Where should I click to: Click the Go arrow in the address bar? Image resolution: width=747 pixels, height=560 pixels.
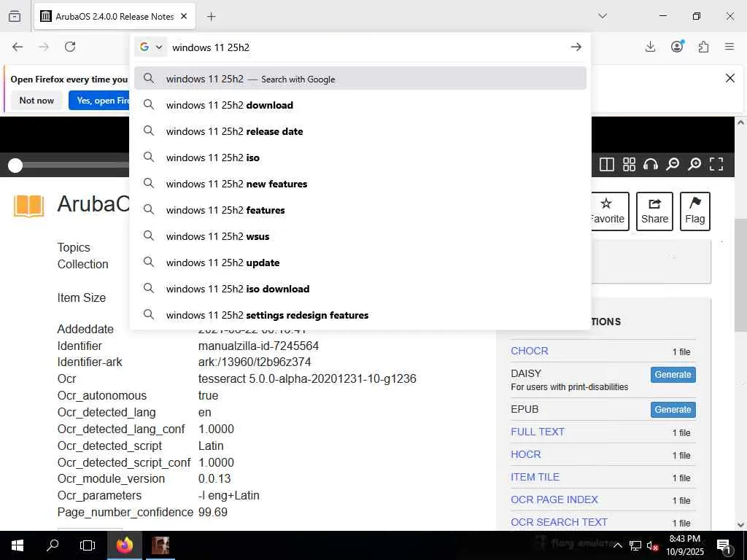pos(576,47)
